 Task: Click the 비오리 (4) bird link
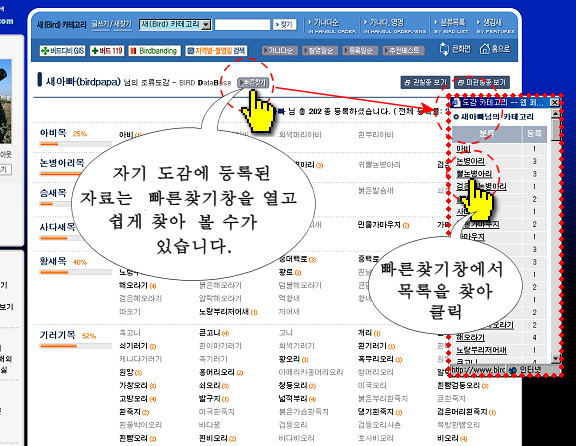pos(452,438)
